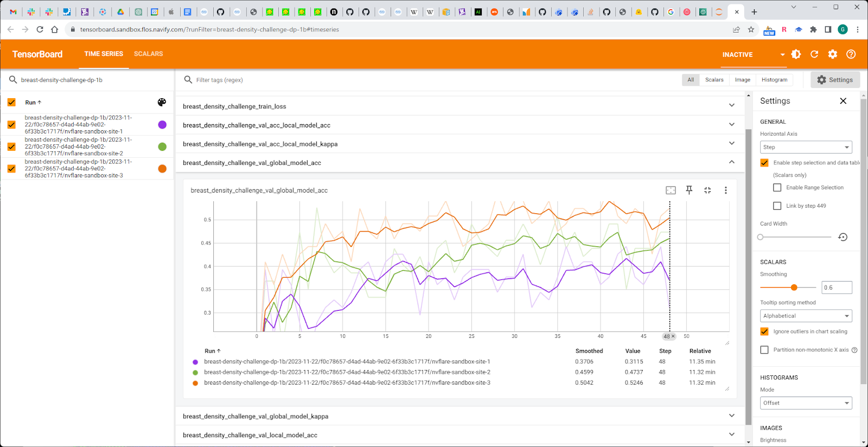Image resolution: width=868 pixels, height=447 pixels.
Task: Click the run color palette icon
Action: coord(162,103)
